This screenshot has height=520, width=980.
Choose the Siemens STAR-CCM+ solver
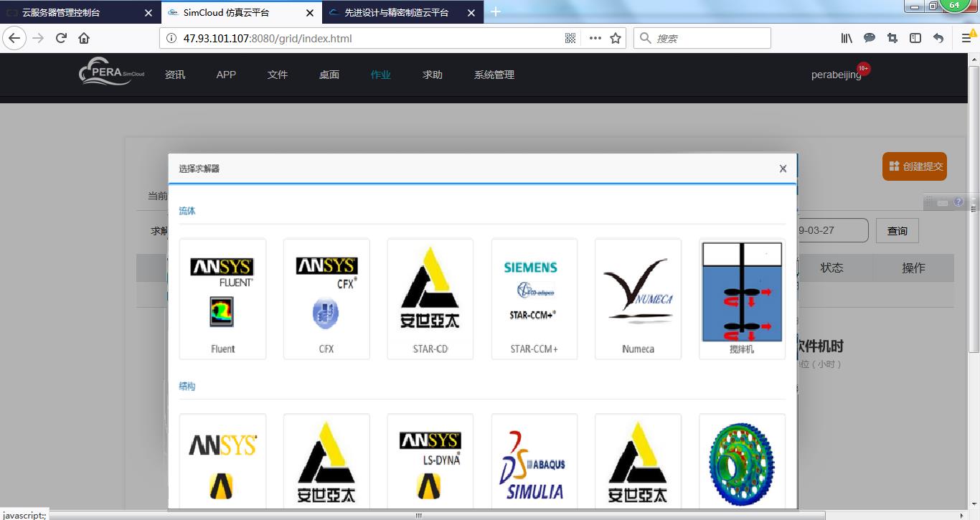tap(534, 299)
